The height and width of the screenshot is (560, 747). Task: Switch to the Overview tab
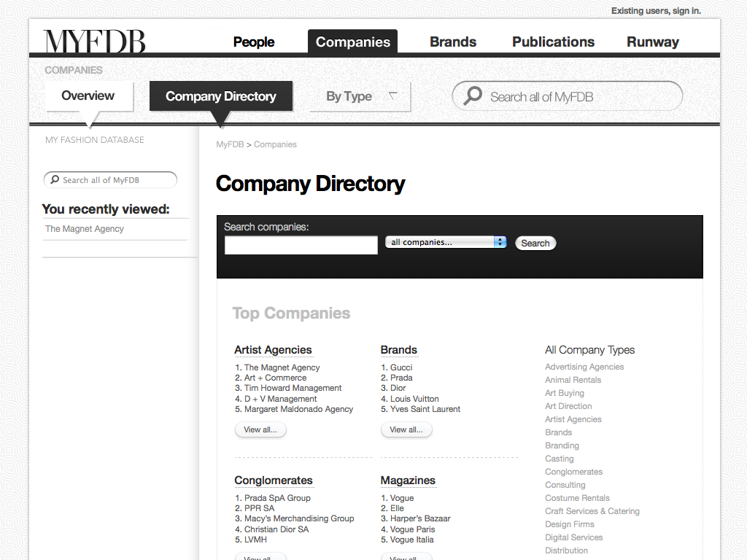pos(88,96)
